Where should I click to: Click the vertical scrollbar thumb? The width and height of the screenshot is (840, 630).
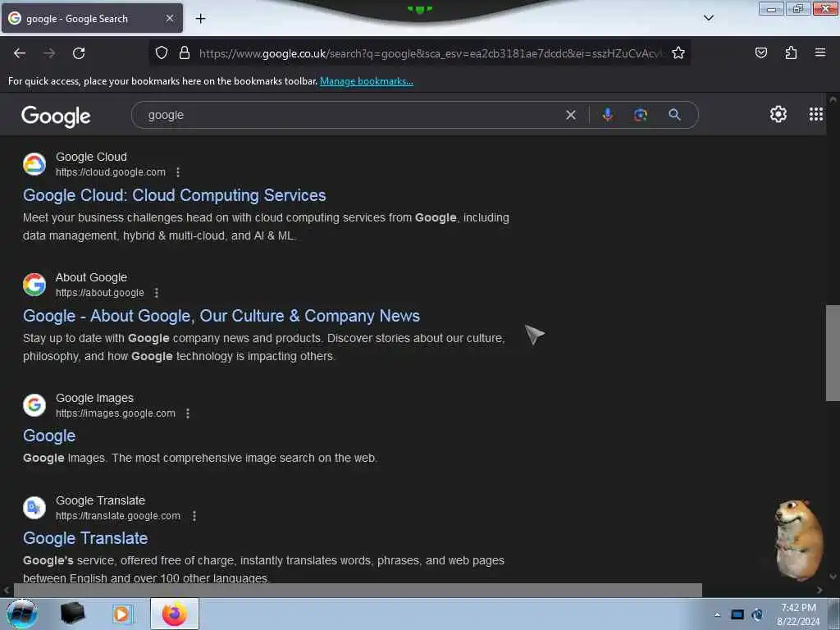pos(833,353)
